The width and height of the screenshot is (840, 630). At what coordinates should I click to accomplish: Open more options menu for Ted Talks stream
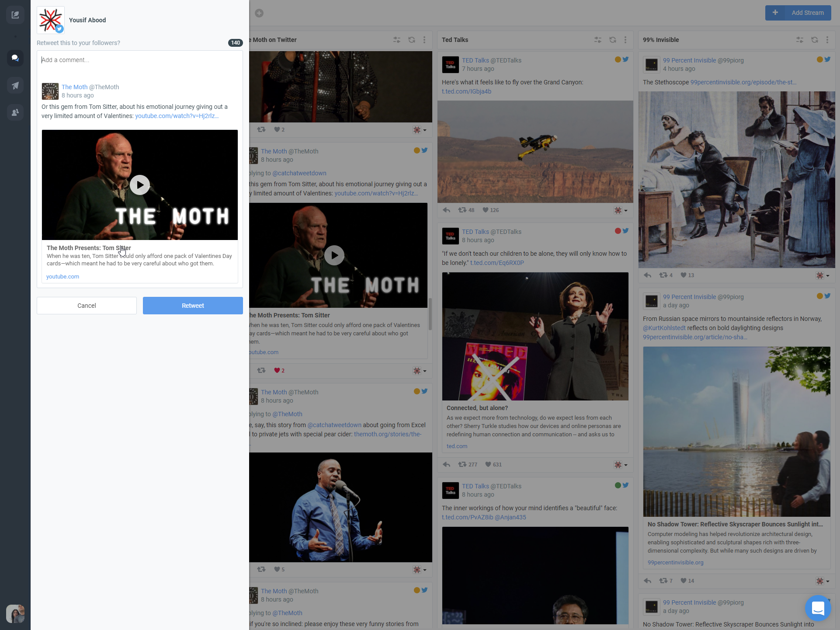point(625,40)
